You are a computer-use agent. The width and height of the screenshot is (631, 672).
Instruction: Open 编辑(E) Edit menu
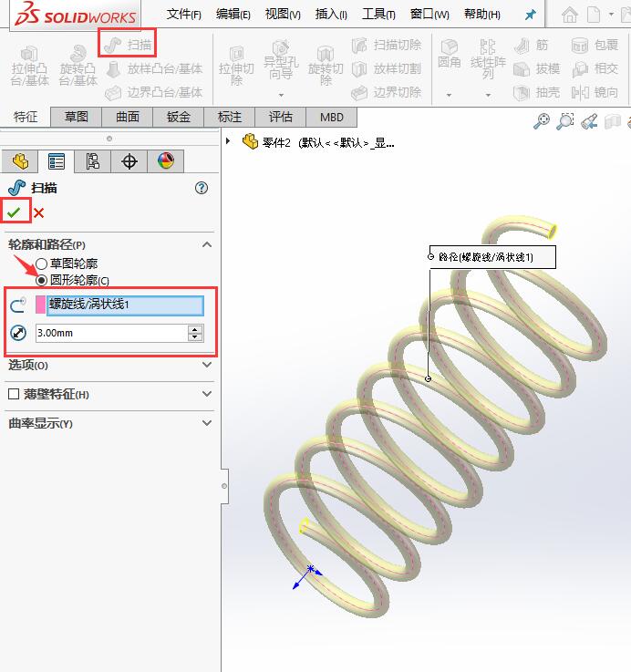pos(233,15)
